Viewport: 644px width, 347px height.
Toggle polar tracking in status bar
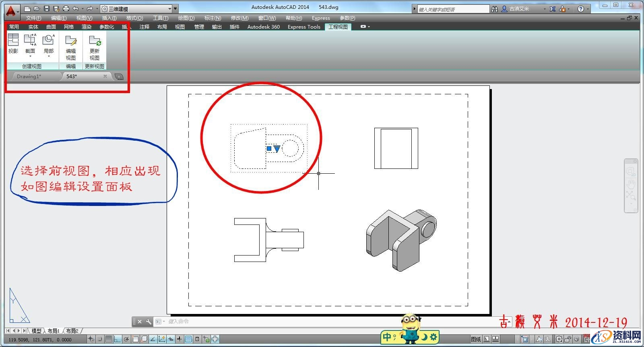click(x=126, y=339)
